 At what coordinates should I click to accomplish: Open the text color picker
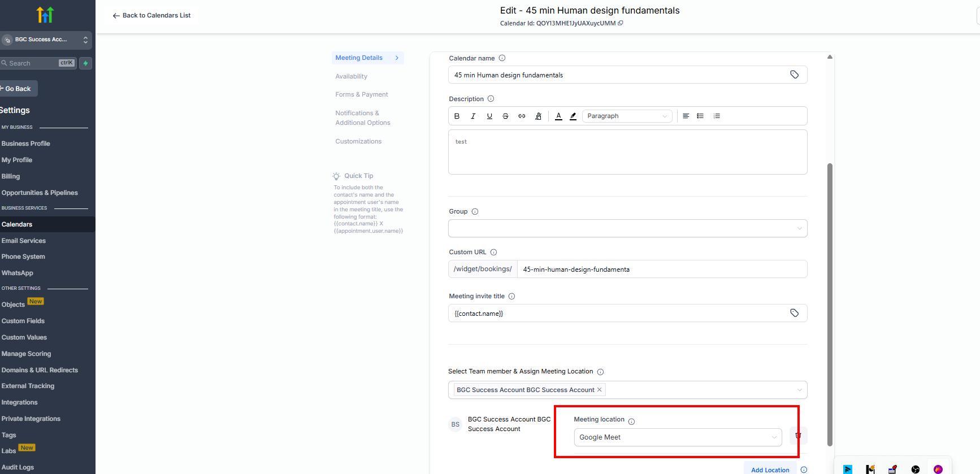pos(558,116)
